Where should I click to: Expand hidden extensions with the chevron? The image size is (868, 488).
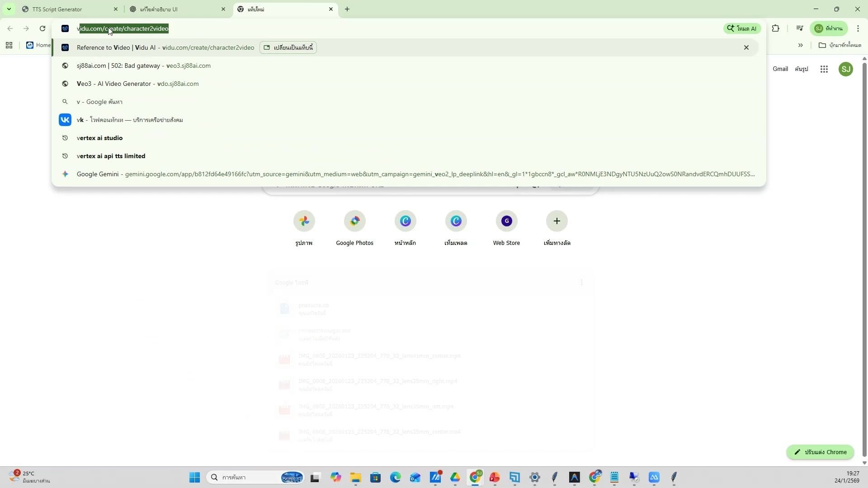[801, 45]
